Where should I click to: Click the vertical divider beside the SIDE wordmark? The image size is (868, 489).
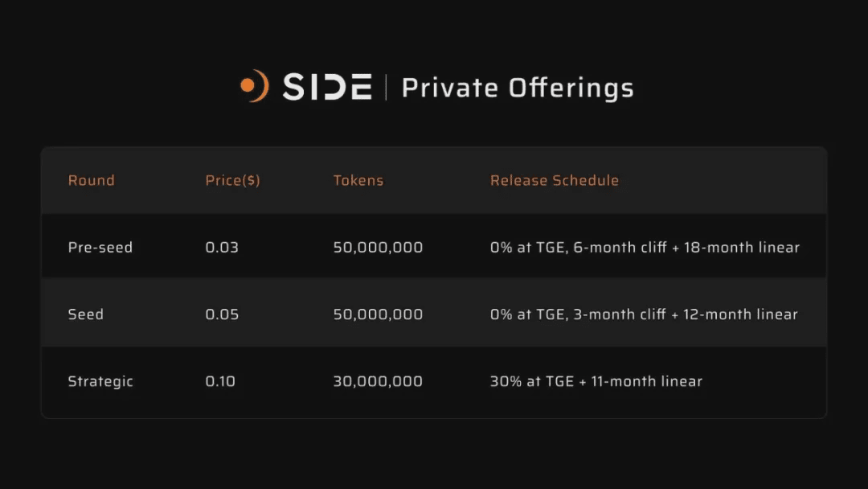click(386, 87)
